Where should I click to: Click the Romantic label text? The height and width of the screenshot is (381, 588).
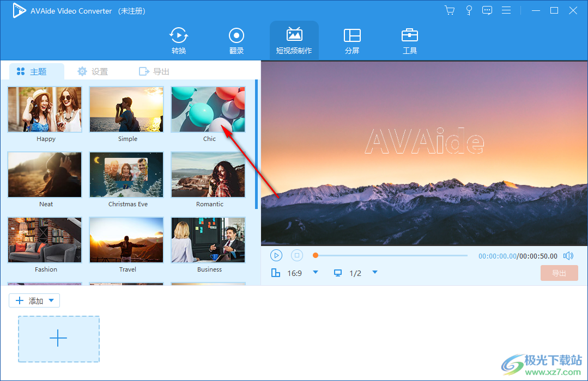click(x=210, y=204)
